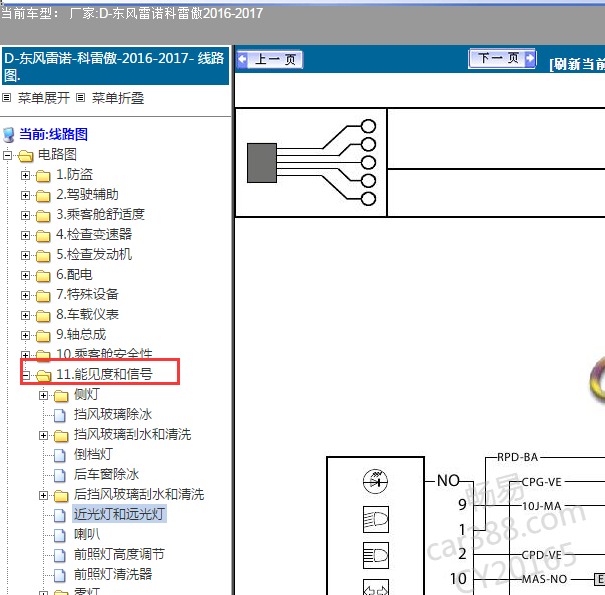Click the folder icon of 3.乘客舱舒适度
Screen dimensions: 605x595
(x=43, y=216)
